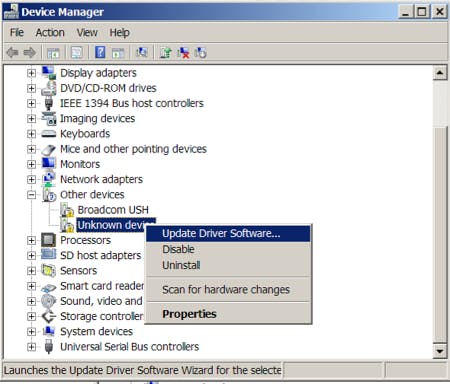Select the Keyboards tree item
450x384 pixels.
point(85,134)
